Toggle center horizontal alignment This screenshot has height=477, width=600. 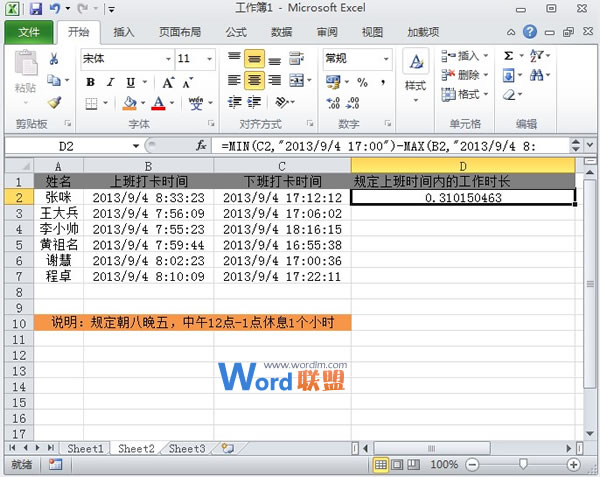[x=254, y=80]
